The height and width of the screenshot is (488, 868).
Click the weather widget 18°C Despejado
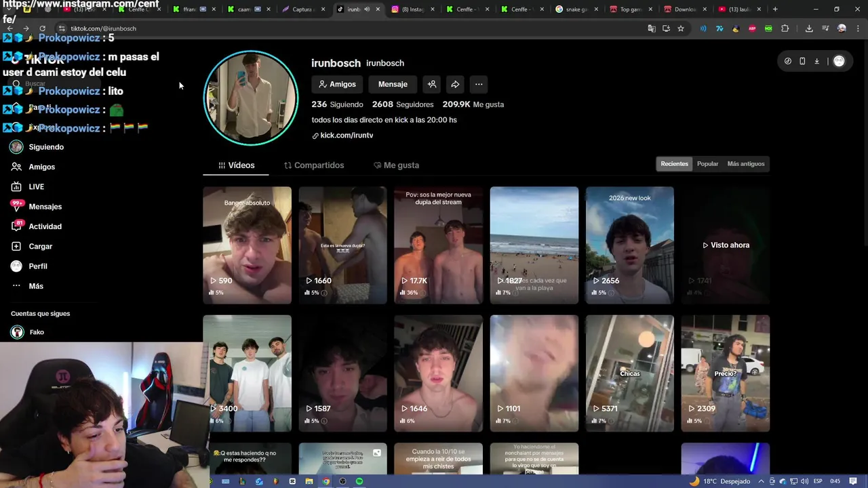coord(721,481)
